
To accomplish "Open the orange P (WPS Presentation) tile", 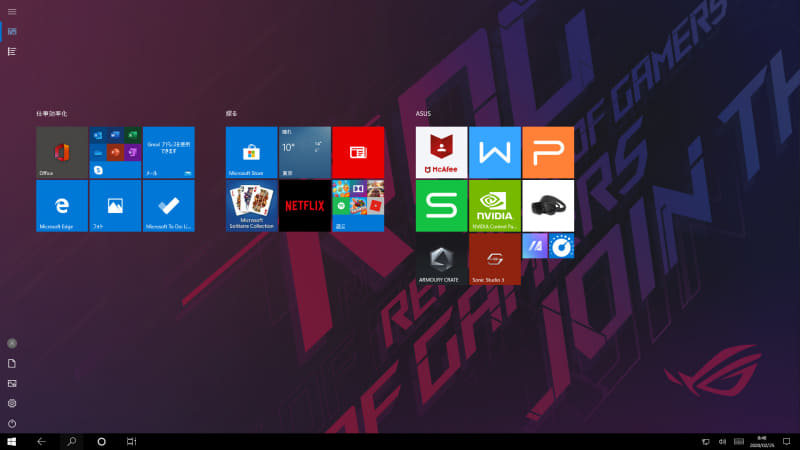I will pos(548,152).
